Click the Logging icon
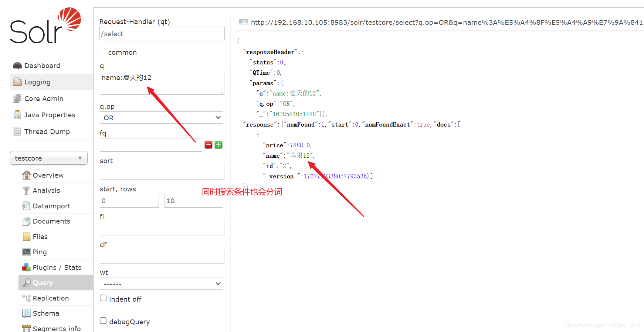 point(17,82)
